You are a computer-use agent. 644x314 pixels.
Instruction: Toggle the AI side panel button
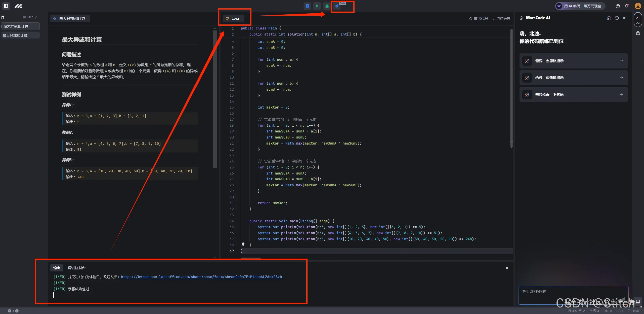pyautogui.click(x=638, y=19)
